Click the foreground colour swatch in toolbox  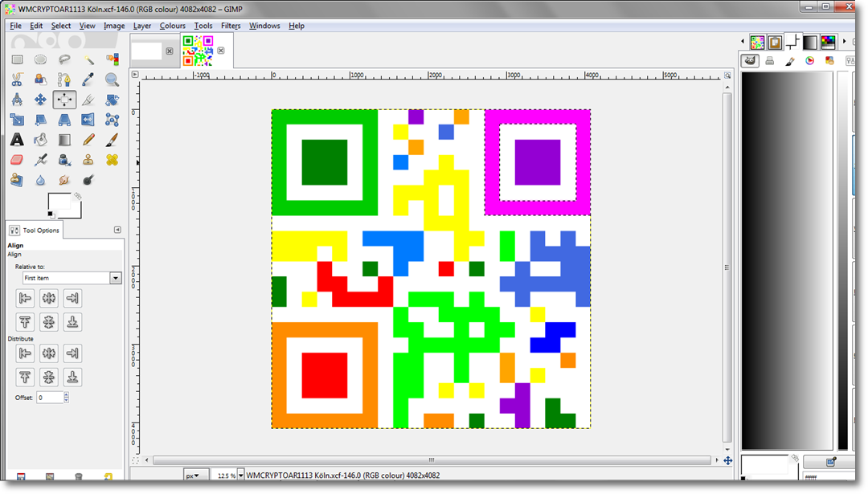click(x=59, y=202)
